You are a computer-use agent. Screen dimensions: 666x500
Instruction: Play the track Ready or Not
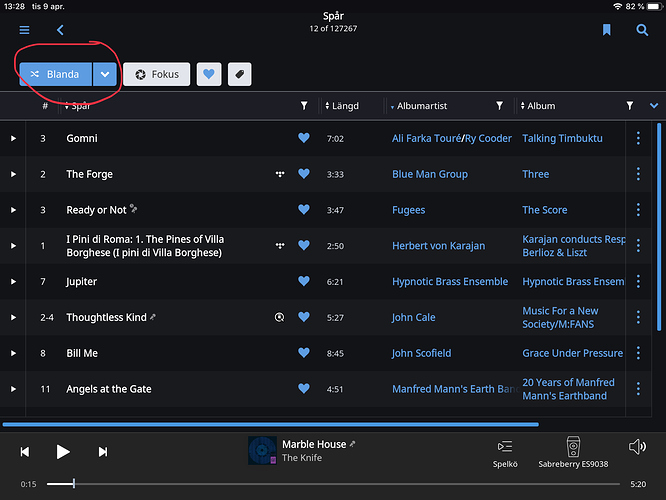click(x=13, y=210)
